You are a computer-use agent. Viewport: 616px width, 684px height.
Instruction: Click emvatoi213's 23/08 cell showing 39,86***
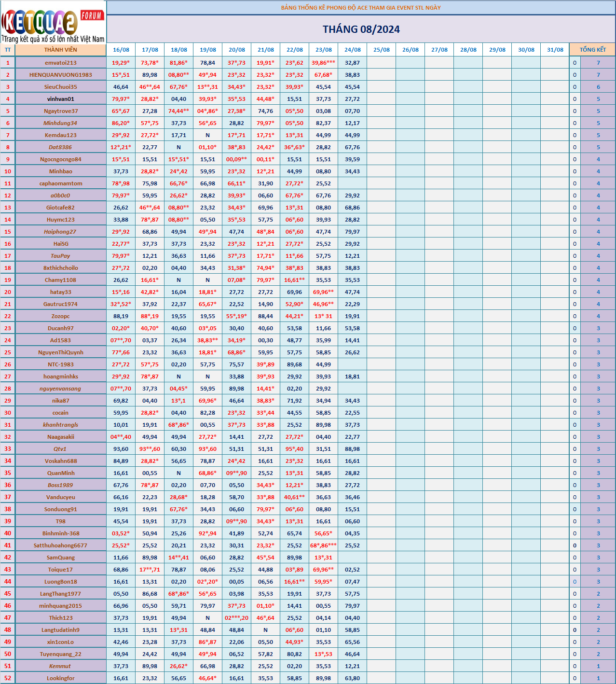tap(324, 63)
